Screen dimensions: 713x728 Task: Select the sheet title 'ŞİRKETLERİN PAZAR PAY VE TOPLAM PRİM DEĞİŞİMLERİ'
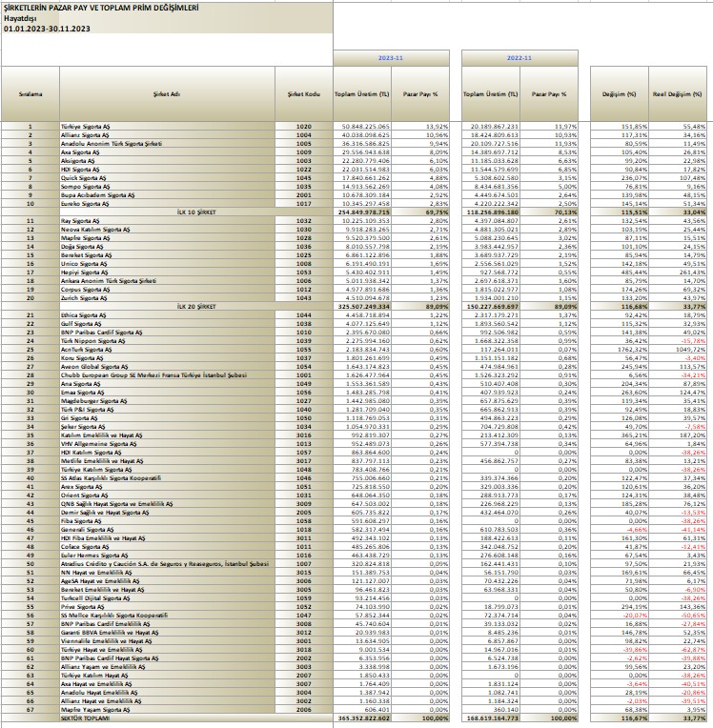101,8
